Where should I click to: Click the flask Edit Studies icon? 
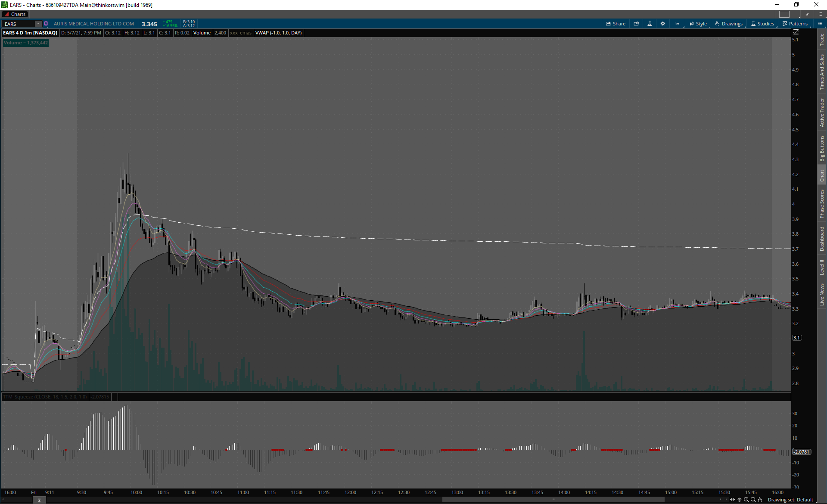pos(650,24)
